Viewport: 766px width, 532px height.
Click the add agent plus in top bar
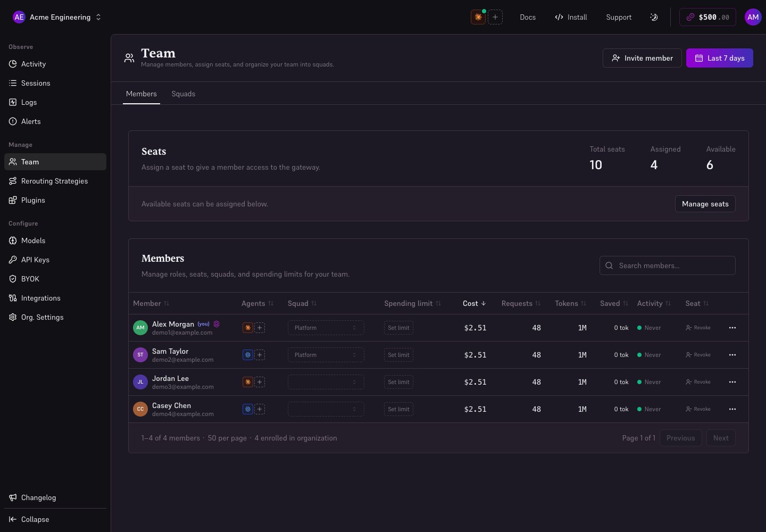[495, 17]
